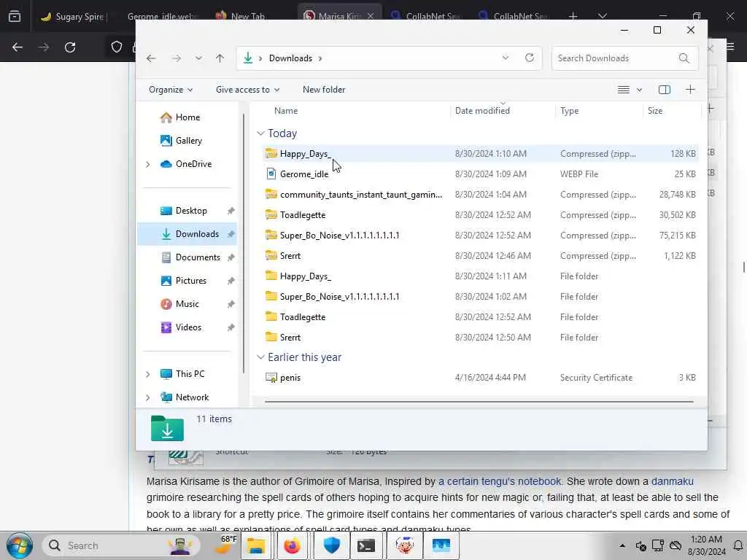747x560 pixels.
Task: Select OneDrive in the navigation pane
Action: point(186,164)
